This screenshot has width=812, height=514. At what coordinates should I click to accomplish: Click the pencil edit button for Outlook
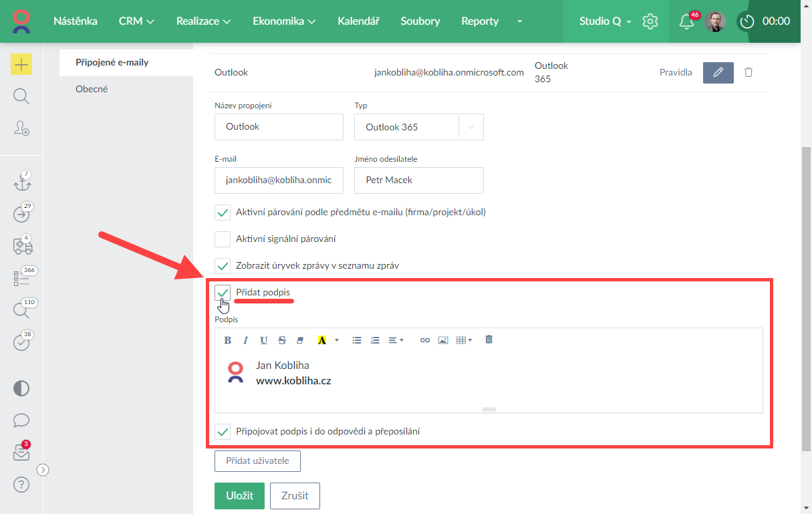[718, 72]
